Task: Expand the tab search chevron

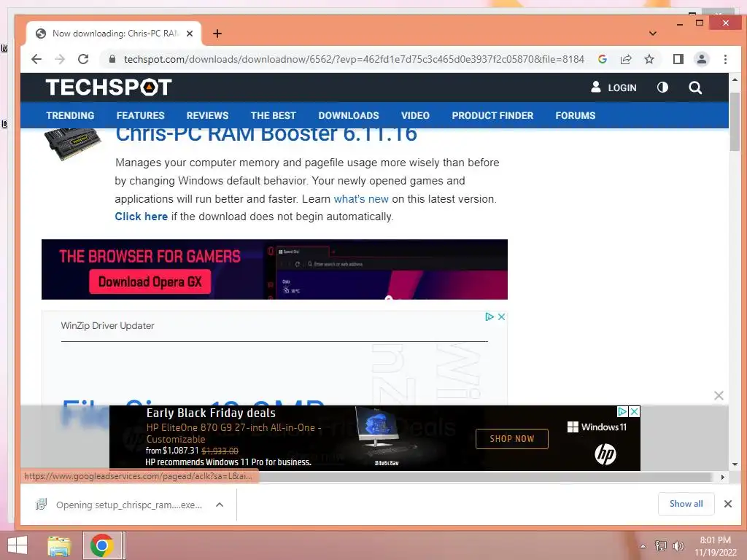Action: 653,34
